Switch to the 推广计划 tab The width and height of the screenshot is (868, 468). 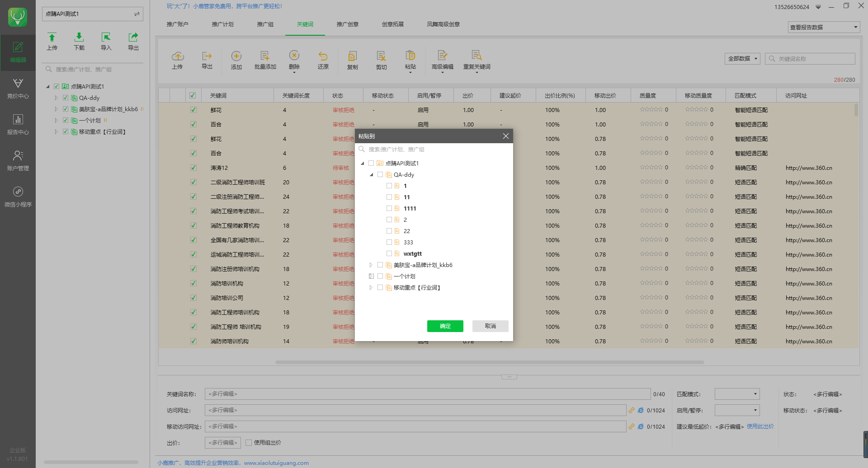(x=223, y=24)
